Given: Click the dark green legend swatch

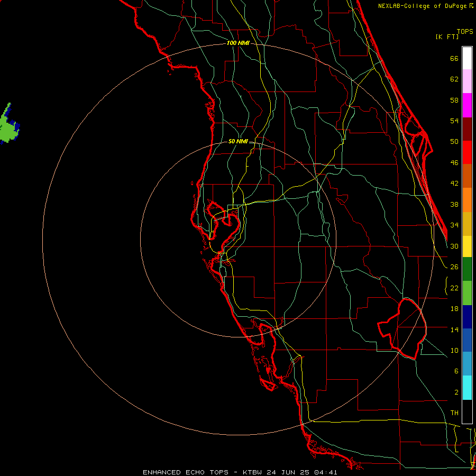Looking at the screenshot, I should coord(467,269).
